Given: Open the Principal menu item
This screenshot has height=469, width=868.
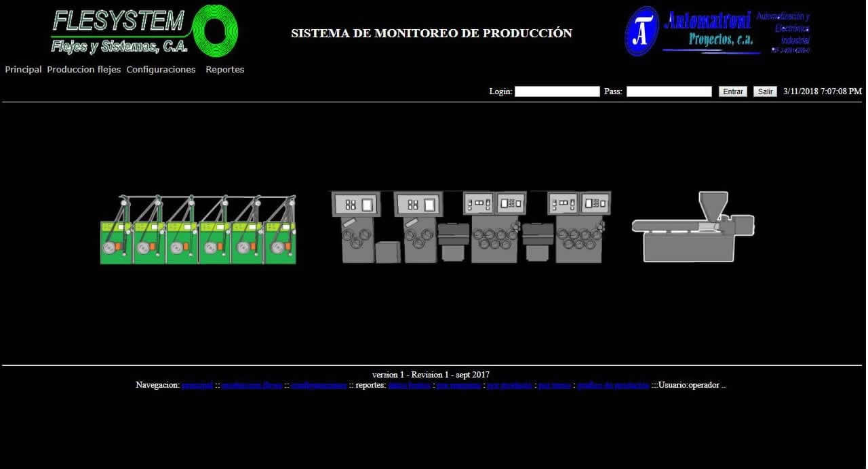Looking at the screenshot, I should 22,69.
